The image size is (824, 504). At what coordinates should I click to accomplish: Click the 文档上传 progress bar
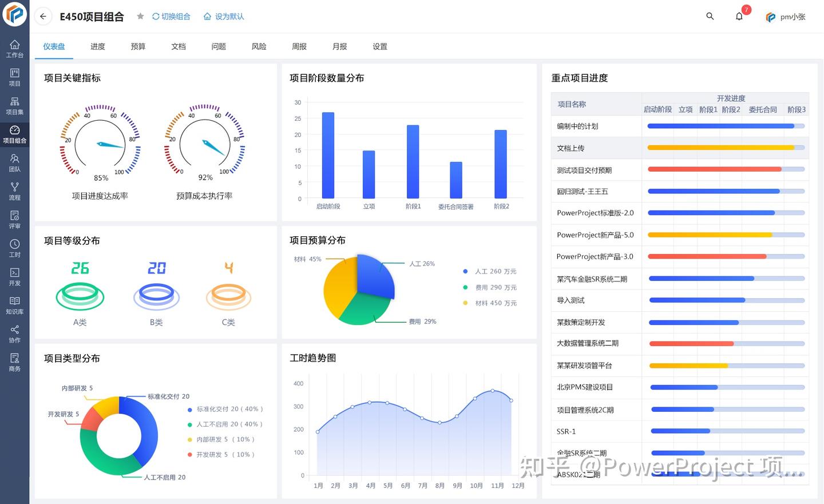(x=724, y=147)
